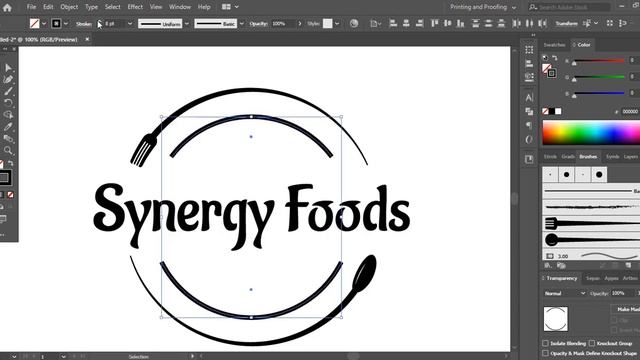Viewport: 640px width, 360px height.
Task: Toggle Knockout Group checkbox
Action: click(x=592, y=343)
